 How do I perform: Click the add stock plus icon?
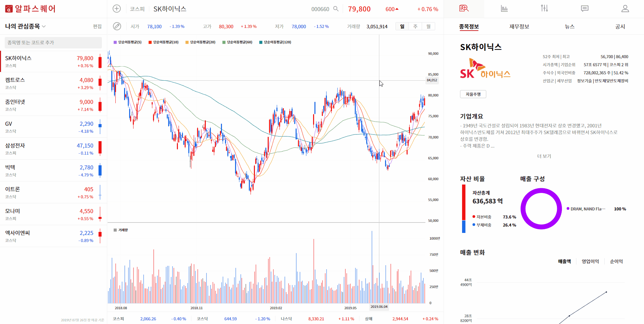(x=117, y=9)
